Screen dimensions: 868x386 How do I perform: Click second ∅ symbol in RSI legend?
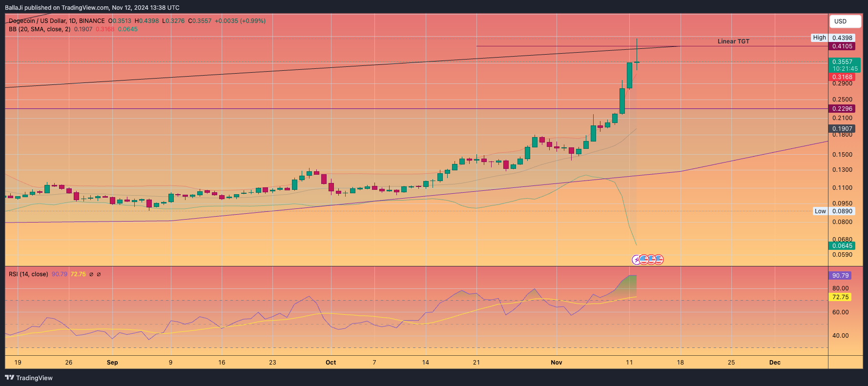(99, 274)
